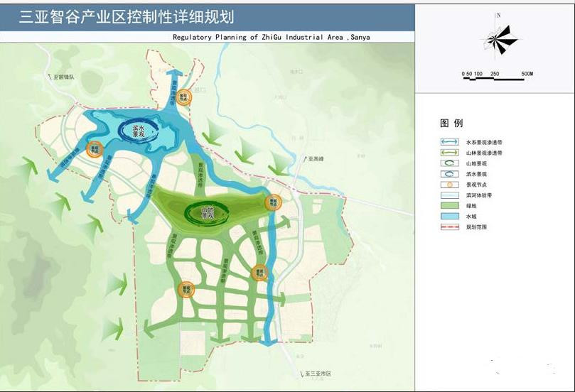
Task: Click the 至高峰 direction label
Action: (x=315, y=159)
